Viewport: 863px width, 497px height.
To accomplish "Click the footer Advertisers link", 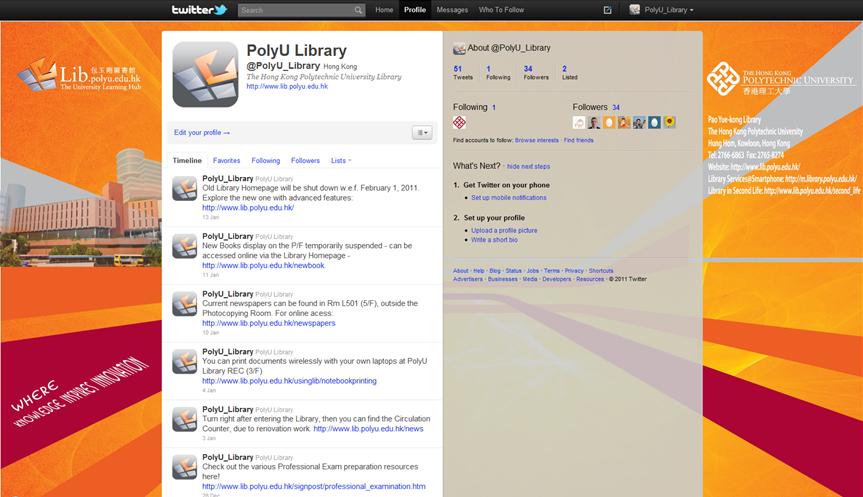I will 468,279.
